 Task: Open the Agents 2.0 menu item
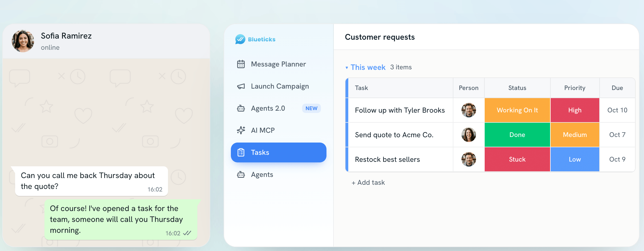pyautogui.click(x=279, y=108)
